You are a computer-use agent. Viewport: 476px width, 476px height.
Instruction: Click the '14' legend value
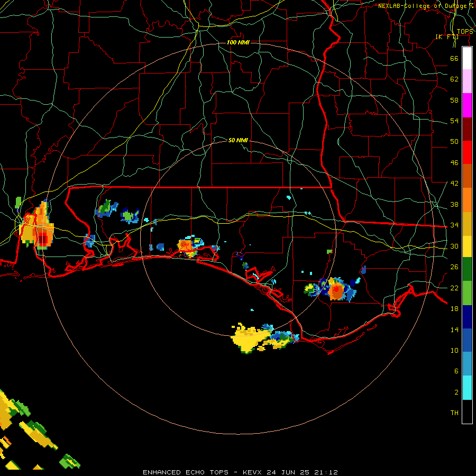(454, 329)
